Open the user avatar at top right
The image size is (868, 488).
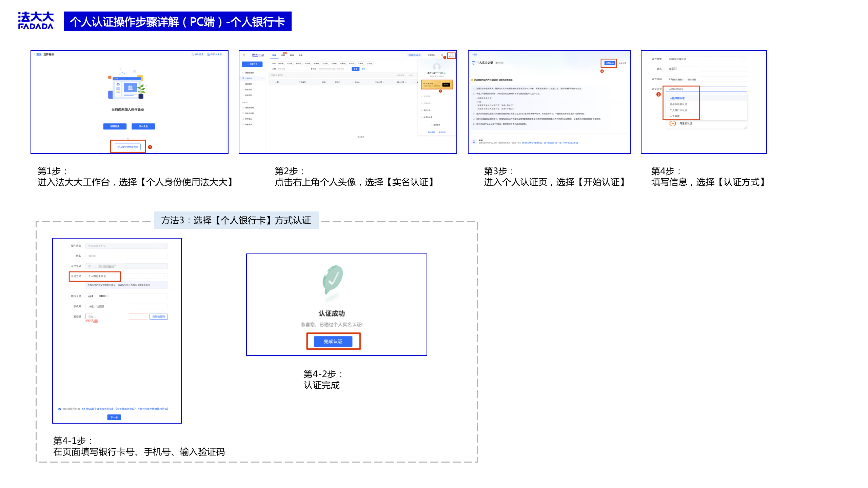[x=451, y=56]
